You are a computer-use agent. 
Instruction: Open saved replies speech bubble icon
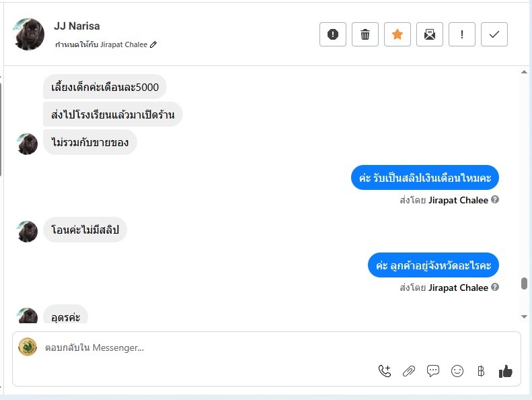(433, 371)
